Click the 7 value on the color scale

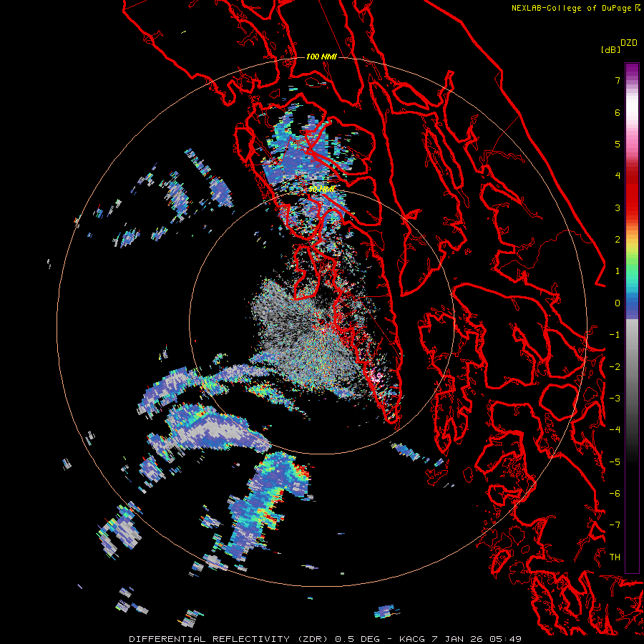(618, 80)
